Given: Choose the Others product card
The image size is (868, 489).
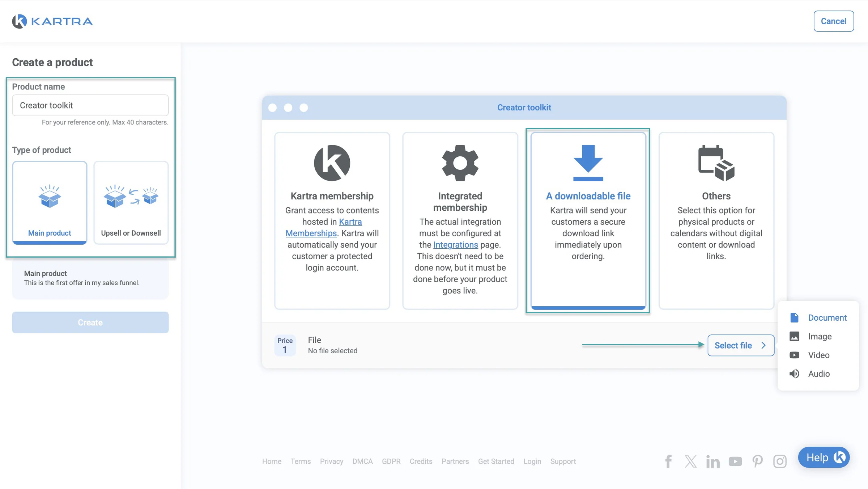Looking at the screenshot, I should click(x=716, y=221).
